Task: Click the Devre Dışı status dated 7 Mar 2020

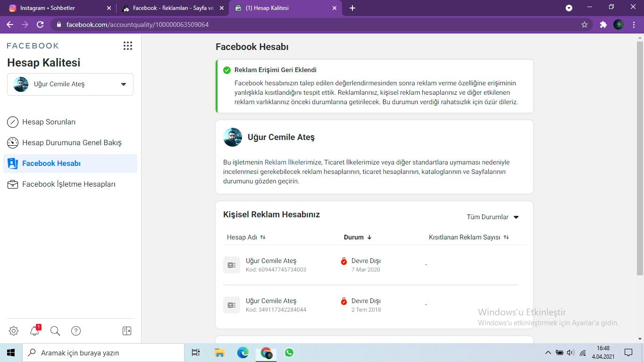Action: pos(366,261)
